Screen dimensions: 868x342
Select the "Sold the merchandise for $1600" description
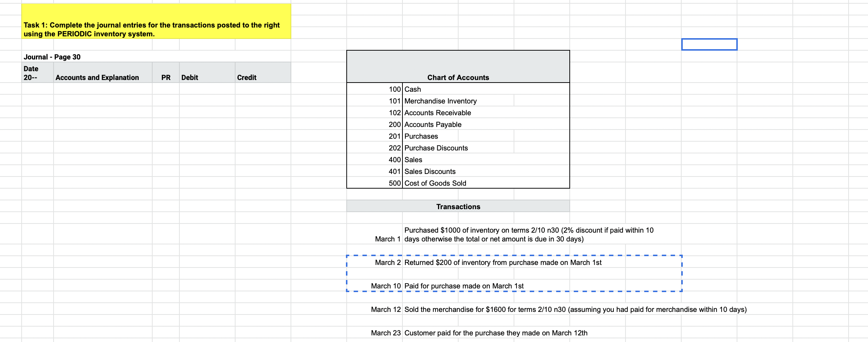click(x=576, y=309)
